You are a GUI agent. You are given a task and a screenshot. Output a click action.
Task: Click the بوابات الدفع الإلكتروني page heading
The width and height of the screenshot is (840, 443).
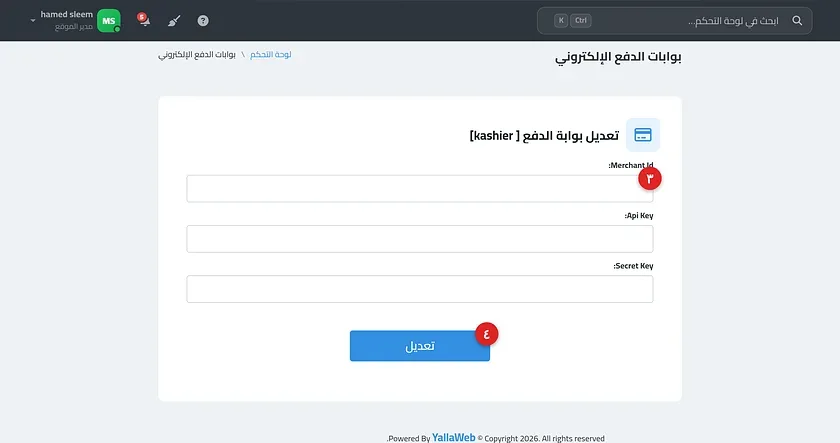coord(618,57)
